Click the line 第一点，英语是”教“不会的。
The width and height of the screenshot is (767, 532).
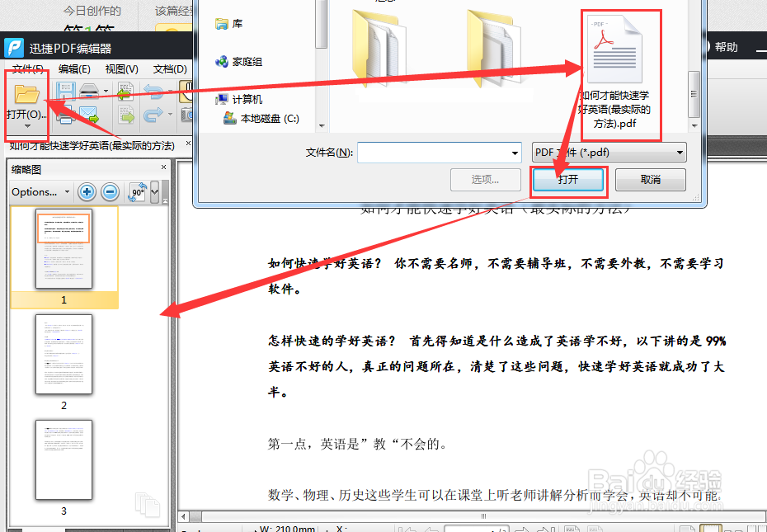pyautogui.click(x=357, y=444)
